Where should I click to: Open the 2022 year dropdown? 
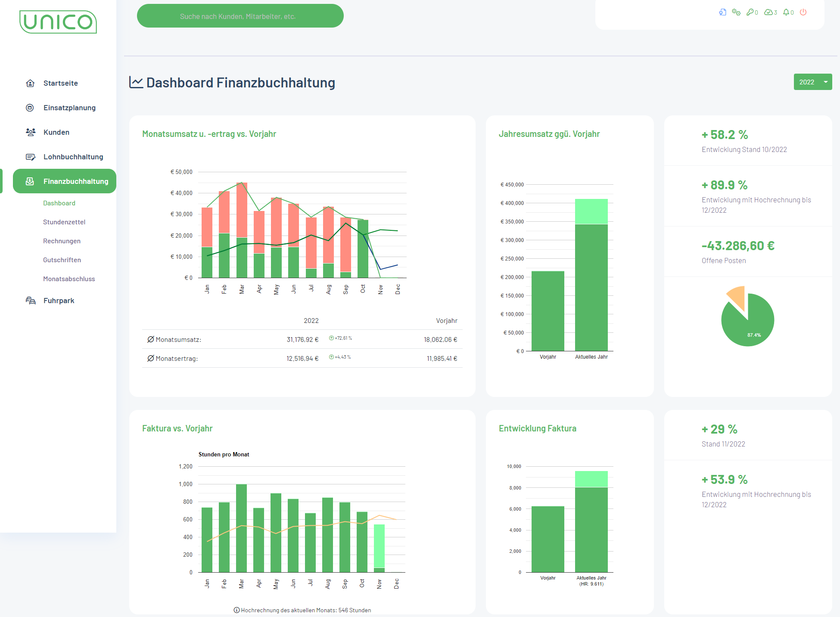[x=812, y=82]
